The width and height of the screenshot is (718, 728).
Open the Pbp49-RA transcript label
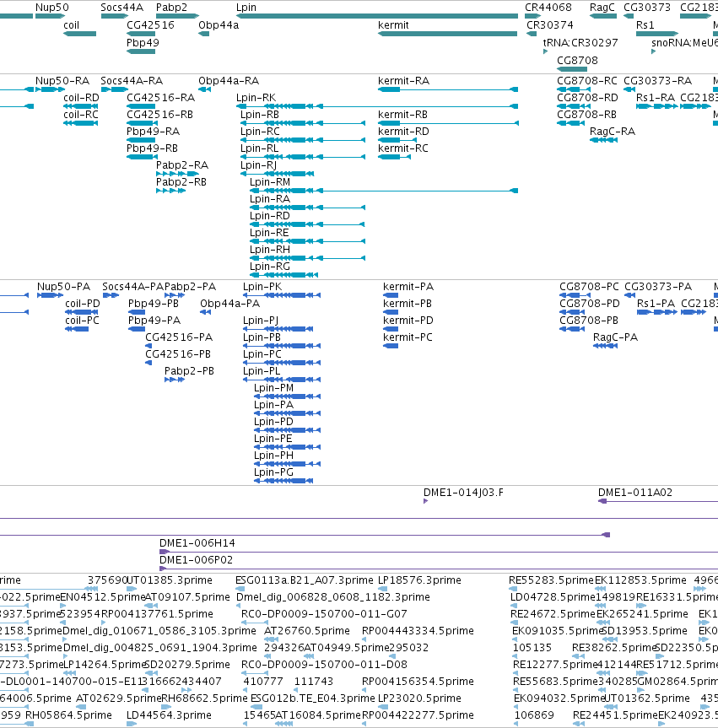(x=154, y=132)
